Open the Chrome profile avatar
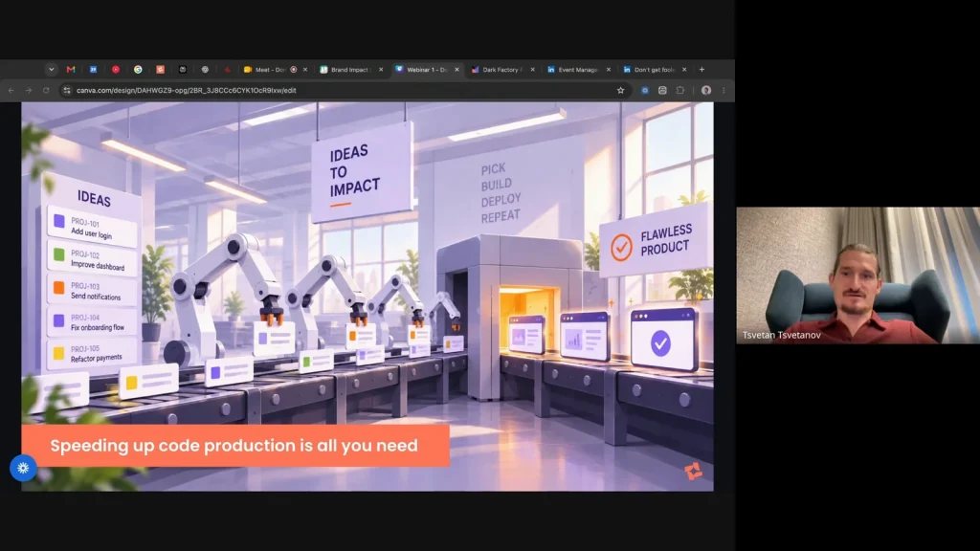This screenshot has width=980, height=551. click(x=706, y=90)
